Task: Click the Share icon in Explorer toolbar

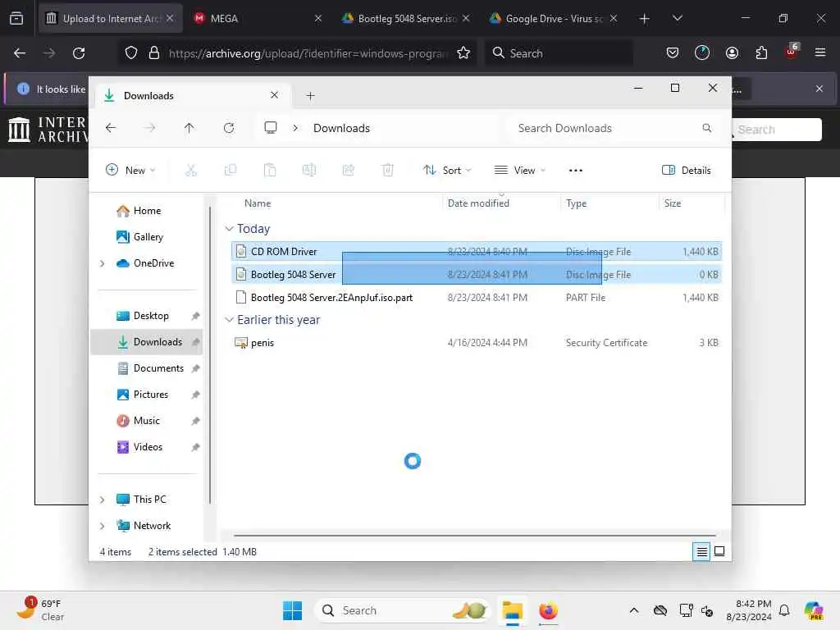Action: [x=348, y=171]
